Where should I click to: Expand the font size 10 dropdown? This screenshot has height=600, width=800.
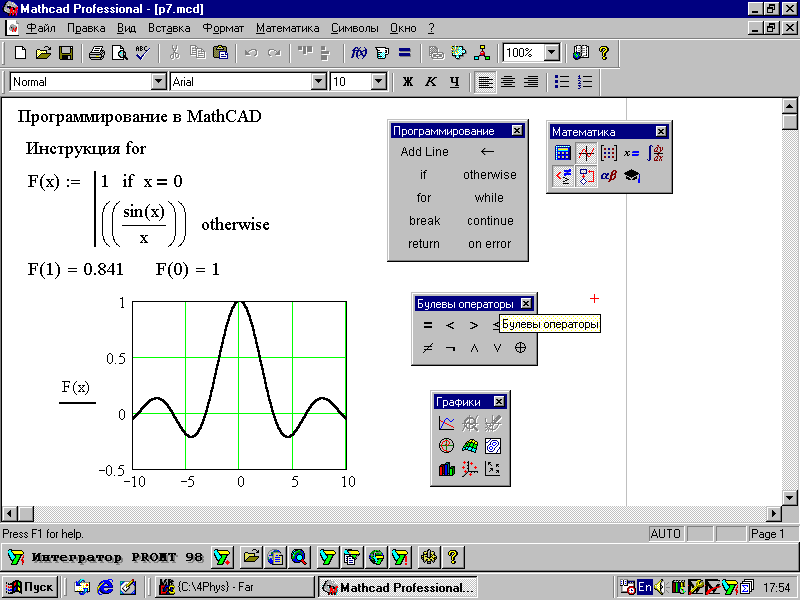[379, 82]
